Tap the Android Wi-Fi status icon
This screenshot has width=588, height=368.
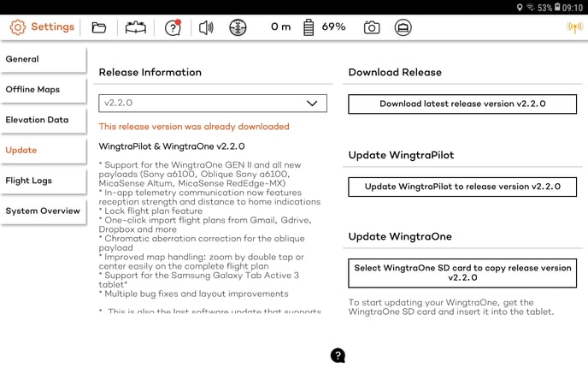[x=530, y=7]
